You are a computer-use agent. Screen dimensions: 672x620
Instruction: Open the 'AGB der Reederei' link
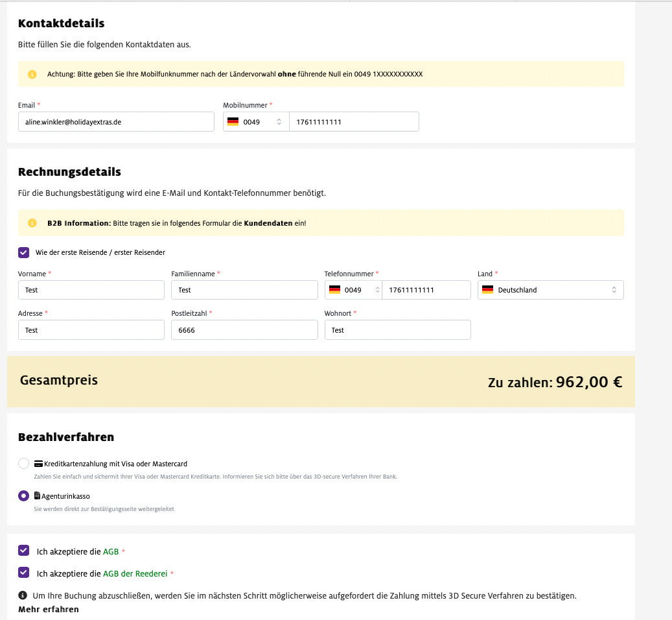click(135, 574)
